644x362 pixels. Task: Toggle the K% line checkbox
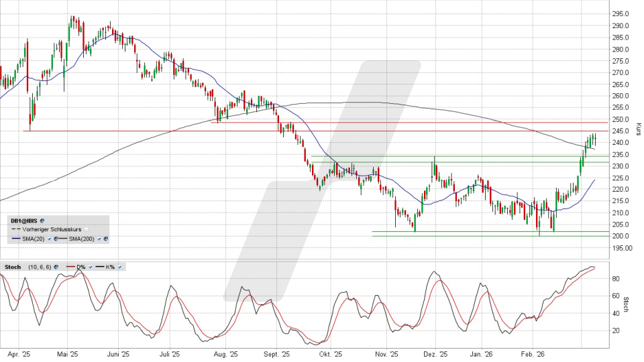pos(119,267)
